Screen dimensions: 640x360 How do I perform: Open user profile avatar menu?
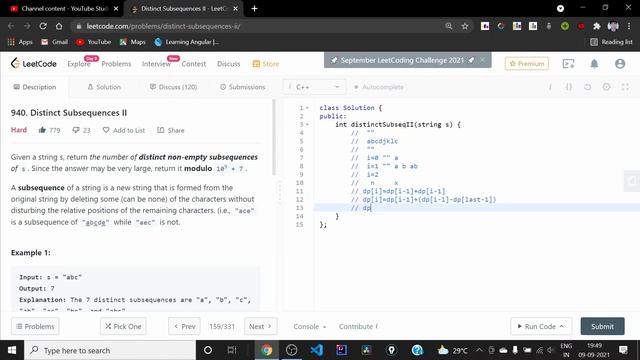[620, 64]
